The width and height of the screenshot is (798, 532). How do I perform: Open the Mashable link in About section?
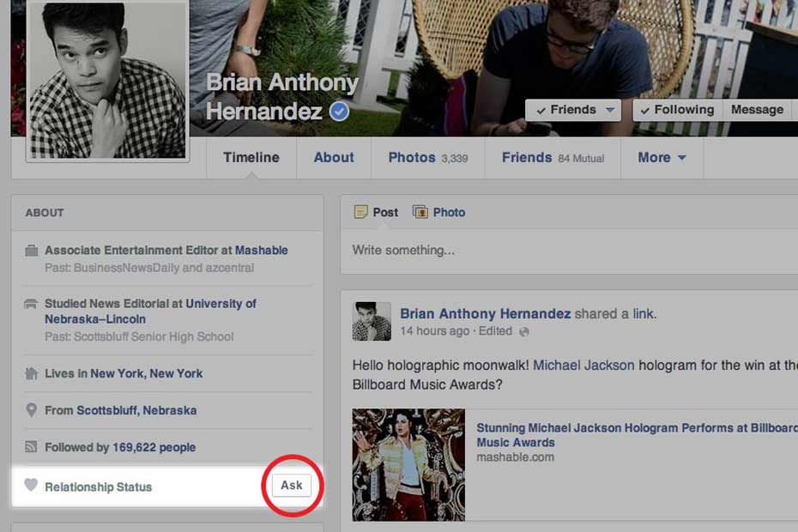[x=262, y=251]
